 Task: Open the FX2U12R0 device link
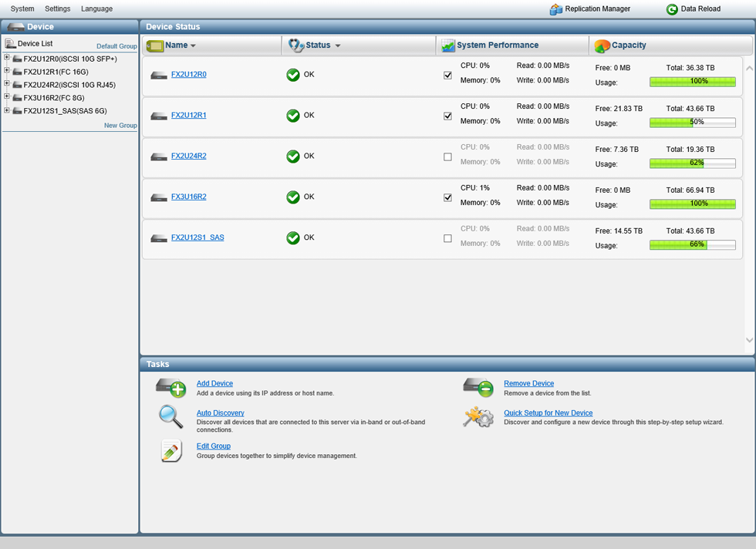click(188, 74)
